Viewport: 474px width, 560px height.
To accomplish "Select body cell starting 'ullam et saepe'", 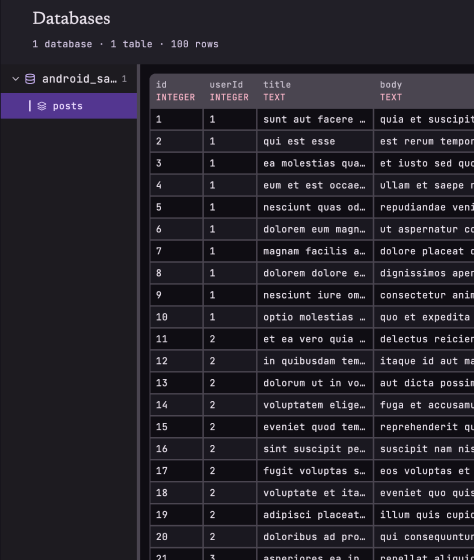I will [x=424, y=185].
